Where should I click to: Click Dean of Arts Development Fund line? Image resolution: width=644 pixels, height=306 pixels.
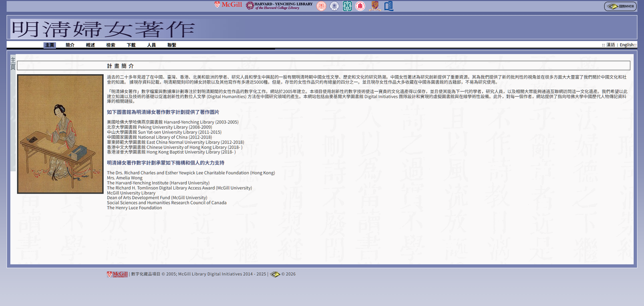coord(157,198)
